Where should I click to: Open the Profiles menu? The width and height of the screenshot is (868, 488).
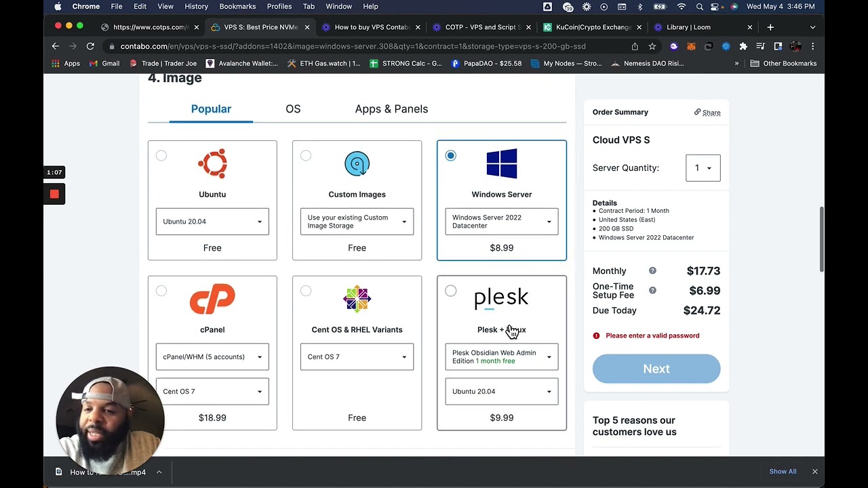pyautogui.click(x=279, y=7)
